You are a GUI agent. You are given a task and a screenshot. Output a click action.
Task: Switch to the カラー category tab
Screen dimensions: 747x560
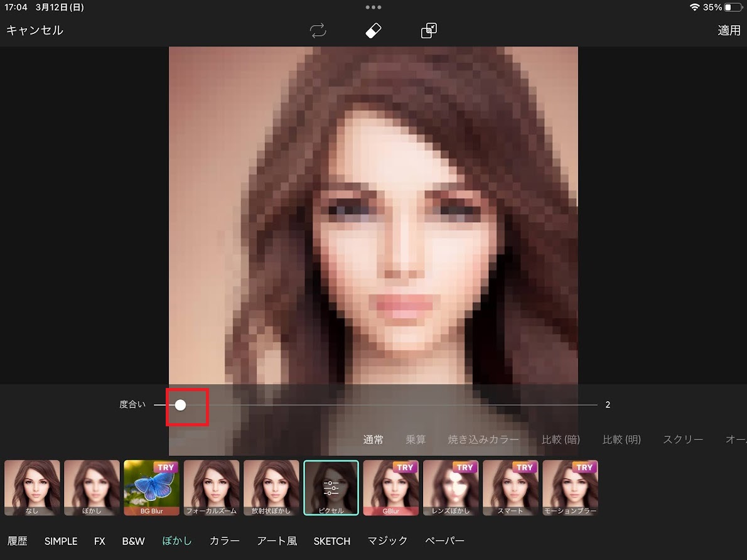(224, 541)
